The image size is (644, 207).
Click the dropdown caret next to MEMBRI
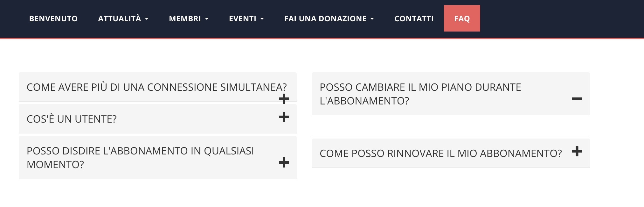click(207, 19)
